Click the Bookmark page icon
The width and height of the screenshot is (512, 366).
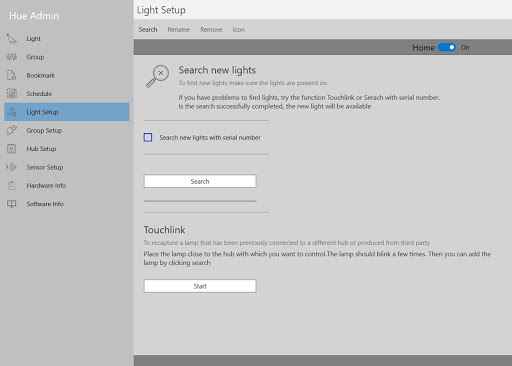[11, 75]
